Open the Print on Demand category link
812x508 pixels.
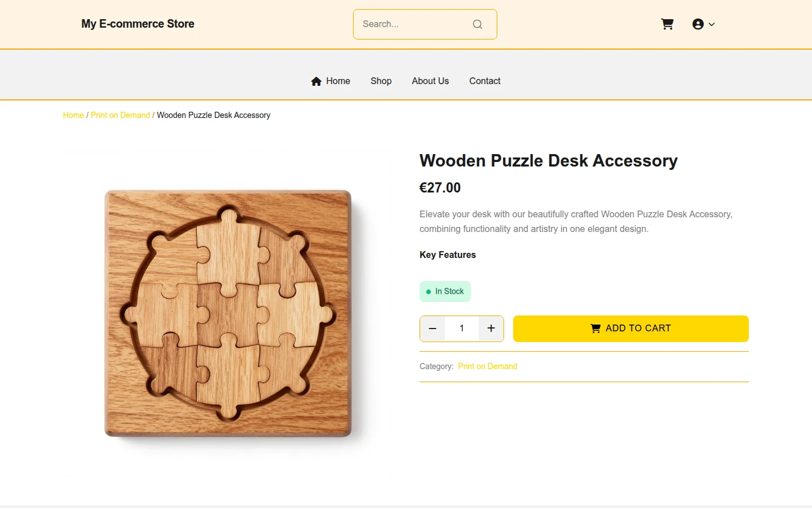(488, 366)
